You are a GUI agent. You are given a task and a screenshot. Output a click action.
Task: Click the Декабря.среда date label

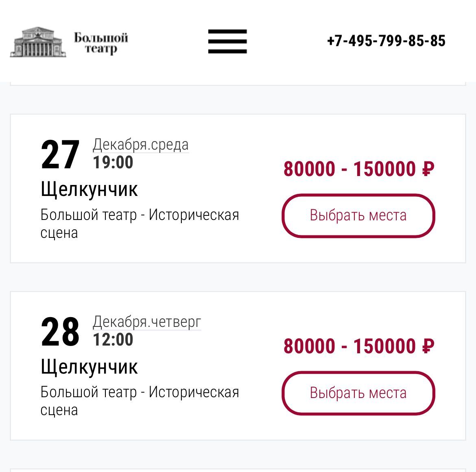(x=140, y=144)
